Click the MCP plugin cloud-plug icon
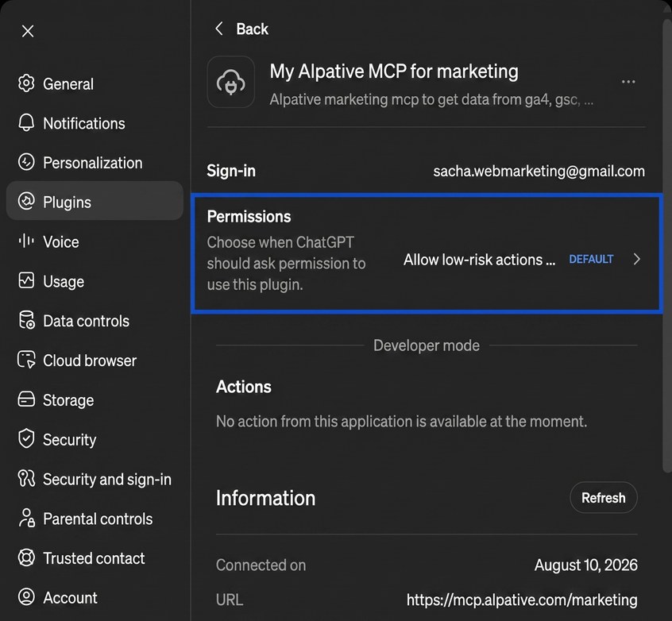 pyautogui.click(x=231, y=82)
